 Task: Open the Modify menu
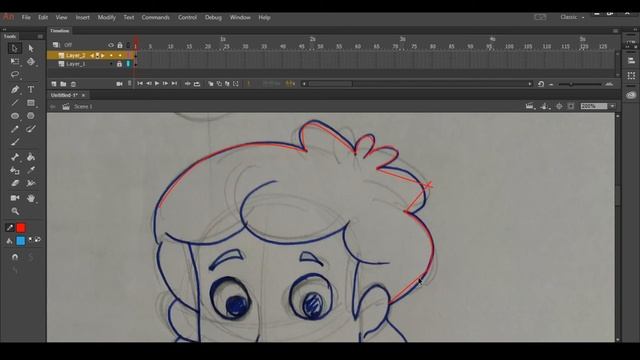point(107,18)
